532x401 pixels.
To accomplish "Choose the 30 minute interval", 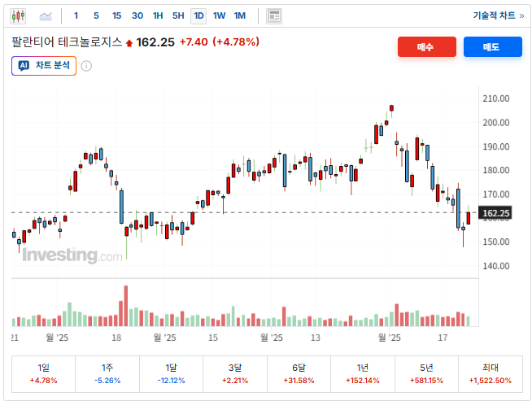I will click(137, 15).
